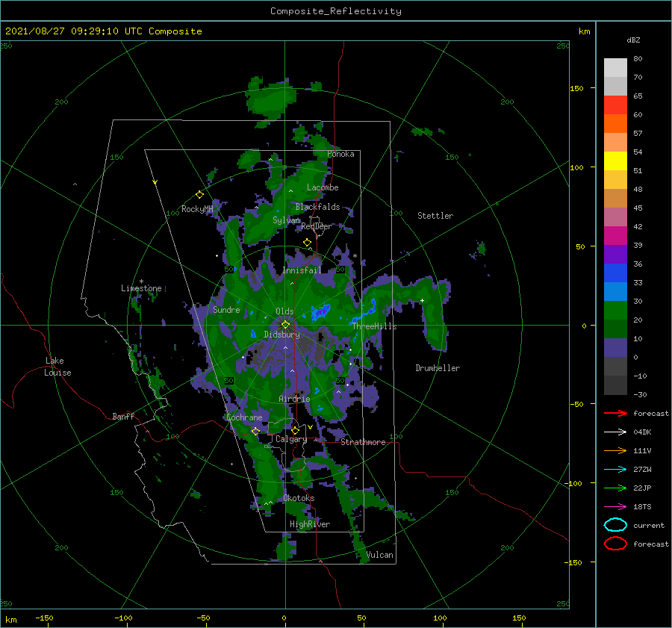Select the Strathmore label
This screenshot has height=628, width=672.
tap(363, 442)
